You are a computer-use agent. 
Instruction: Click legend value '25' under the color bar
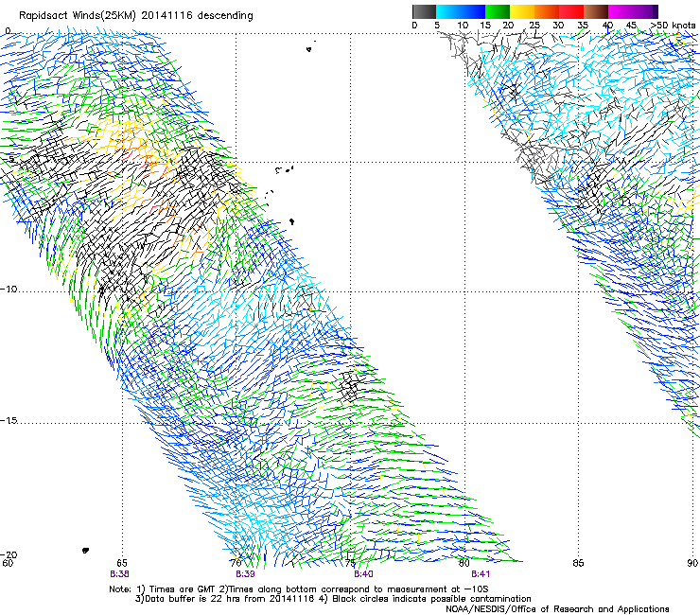tap(534, 26)
